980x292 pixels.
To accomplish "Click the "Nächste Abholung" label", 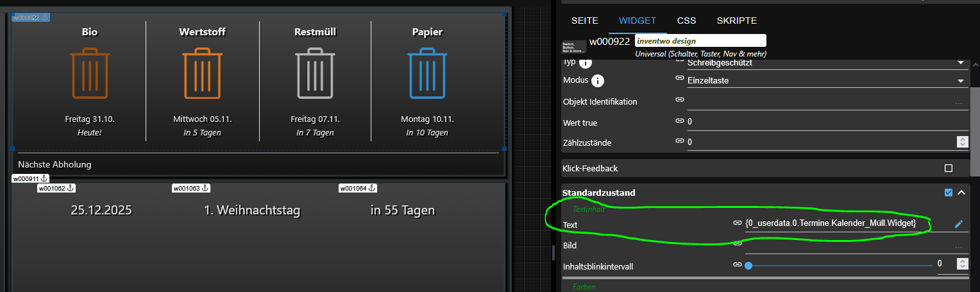I will click(x=55, y=164).
